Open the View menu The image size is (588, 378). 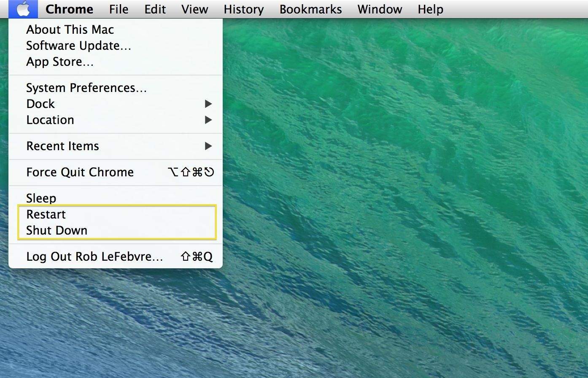coord(194,9)
